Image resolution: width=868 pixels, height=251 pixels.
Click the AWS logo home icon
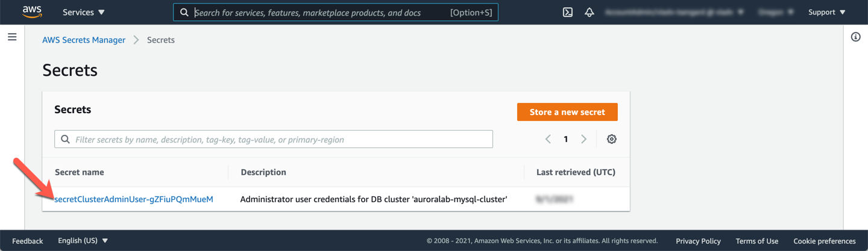point(32,12)
